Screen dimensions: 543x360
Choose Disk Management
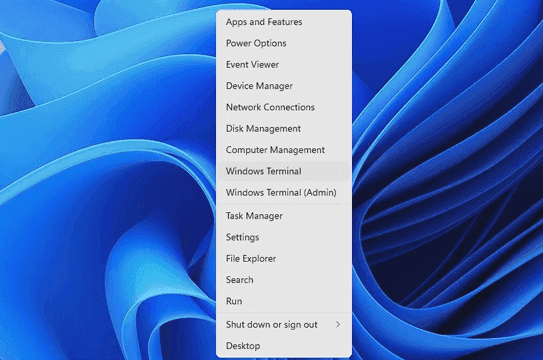click(x=284, y=129)
